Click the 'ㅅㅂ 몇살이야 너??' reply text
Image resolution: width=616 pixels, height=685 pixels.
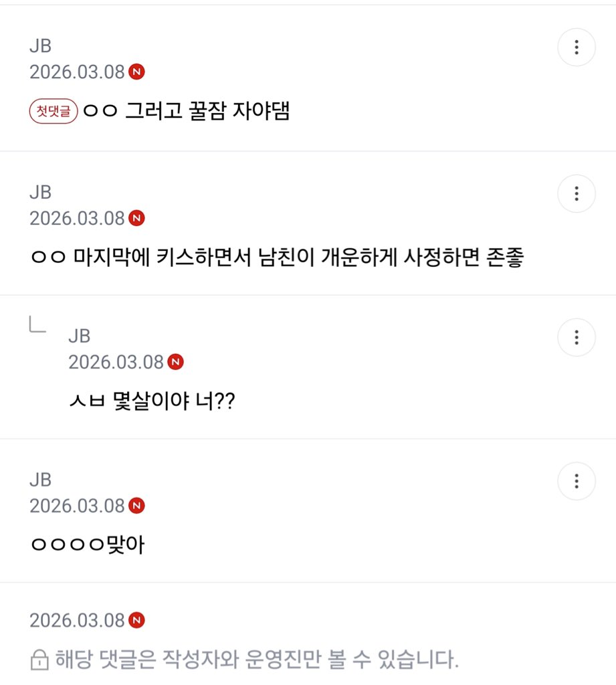click(x=152, y=401)
